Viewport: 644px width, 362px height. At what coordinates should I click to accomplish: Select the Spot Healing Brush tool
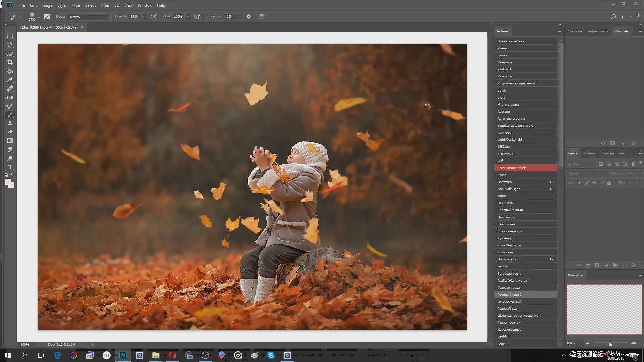(10, 88)
